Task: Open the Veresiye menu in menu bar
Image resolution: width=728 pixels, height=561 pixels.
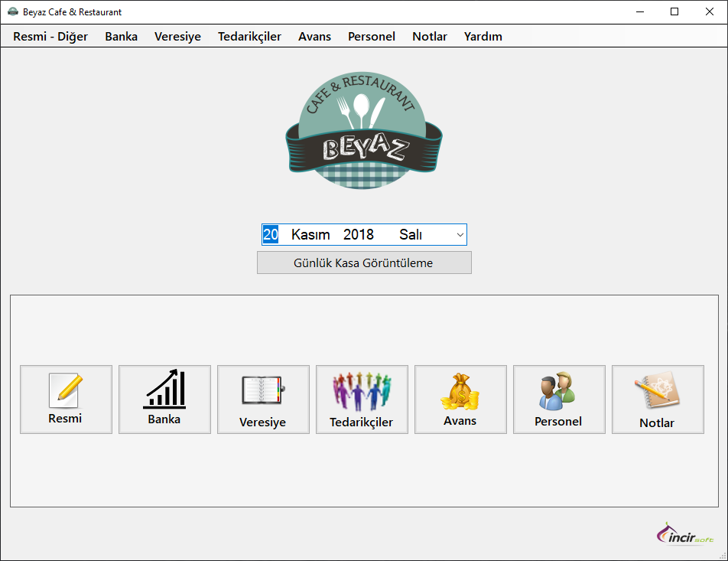Action: pyautogui.click(x=178, y=36)
